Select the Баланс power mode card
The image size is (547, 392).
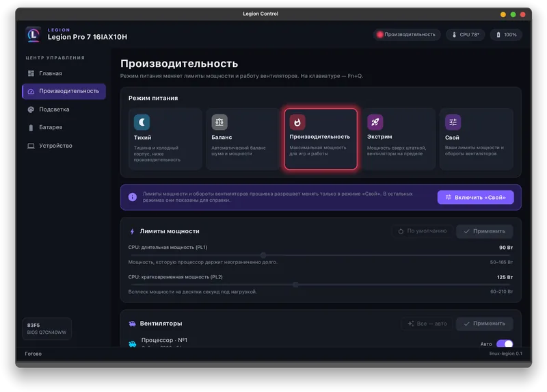point(243,139)
